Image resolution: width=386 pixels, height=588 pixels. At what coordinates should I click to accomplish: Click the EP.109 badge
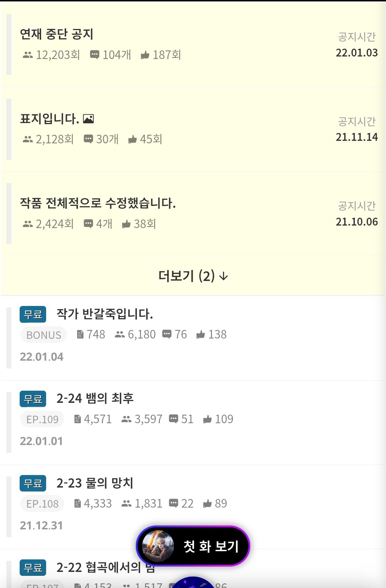coord(42,419)
